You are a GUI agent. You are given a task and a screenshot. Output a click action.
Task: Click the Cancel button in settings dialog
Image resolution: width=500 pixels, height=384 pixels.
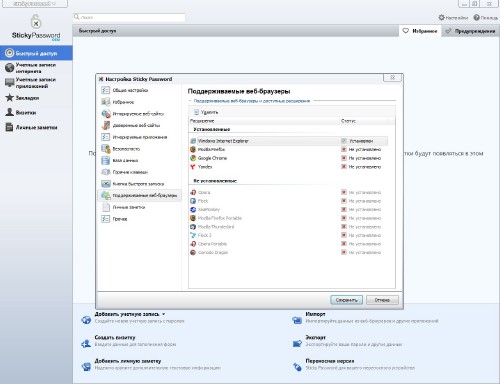tap(382, 300)
